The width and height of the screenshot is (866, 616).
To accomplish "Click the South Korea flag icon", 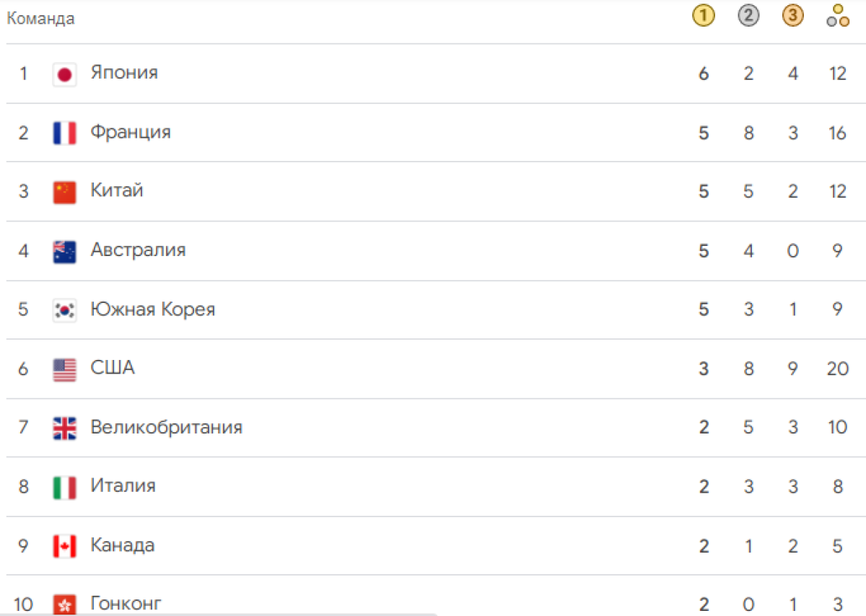I will click(x=65, y=310).
